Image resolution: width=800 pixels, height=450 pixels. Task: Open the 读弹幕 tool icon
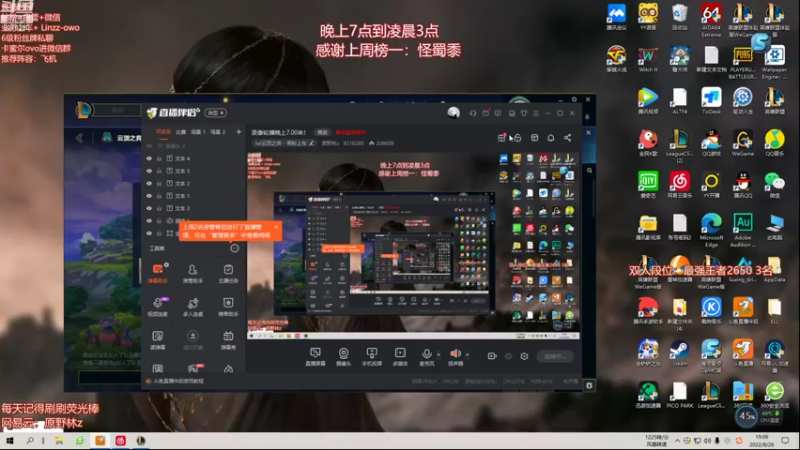(158, 340)
